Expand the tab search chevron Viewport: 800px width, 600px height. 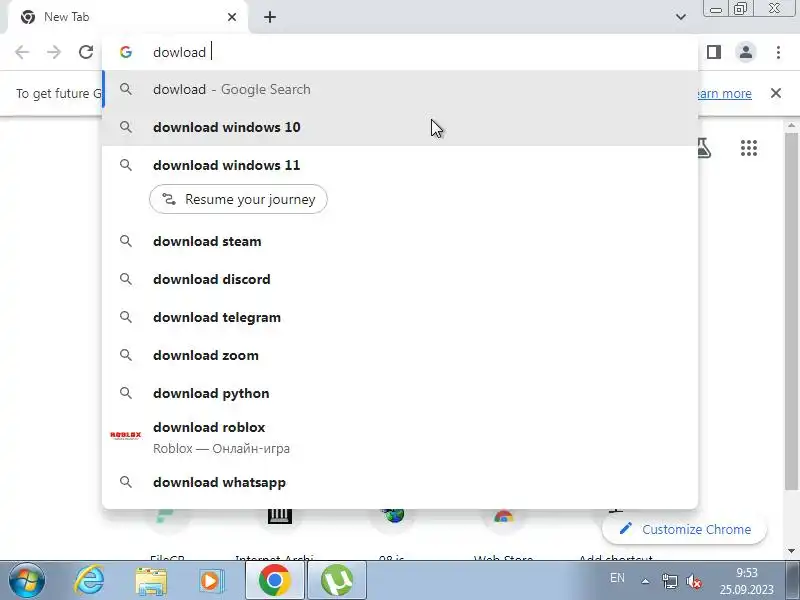point(681,17)
